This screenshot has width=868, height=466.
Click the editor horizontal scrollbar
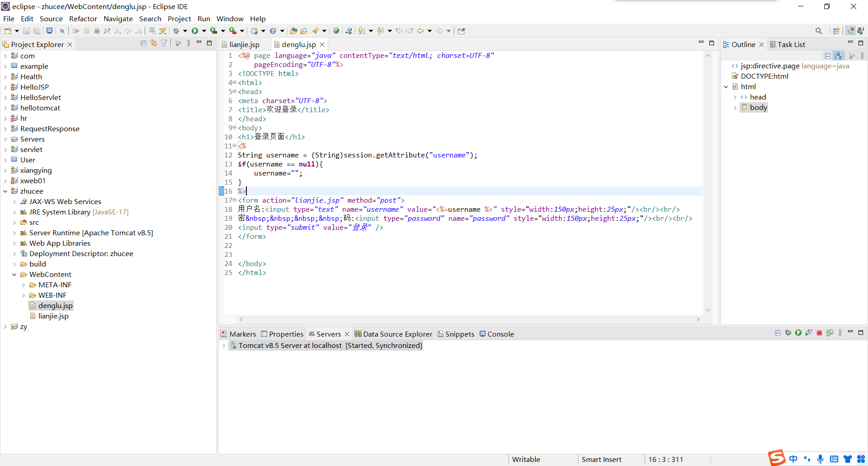click(x=470, y=319)
